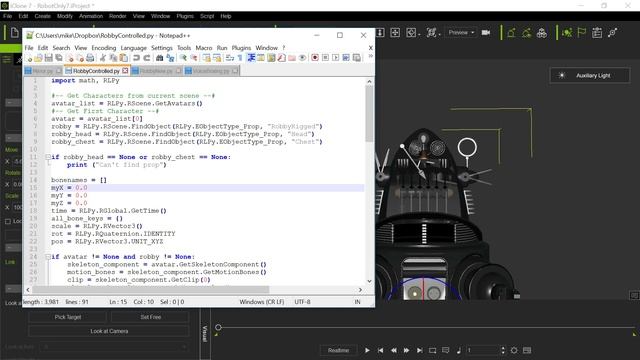The image size is (640, 360).
Task: Switch to the first Notepad++ file tab
Action: tap(43, 71)
